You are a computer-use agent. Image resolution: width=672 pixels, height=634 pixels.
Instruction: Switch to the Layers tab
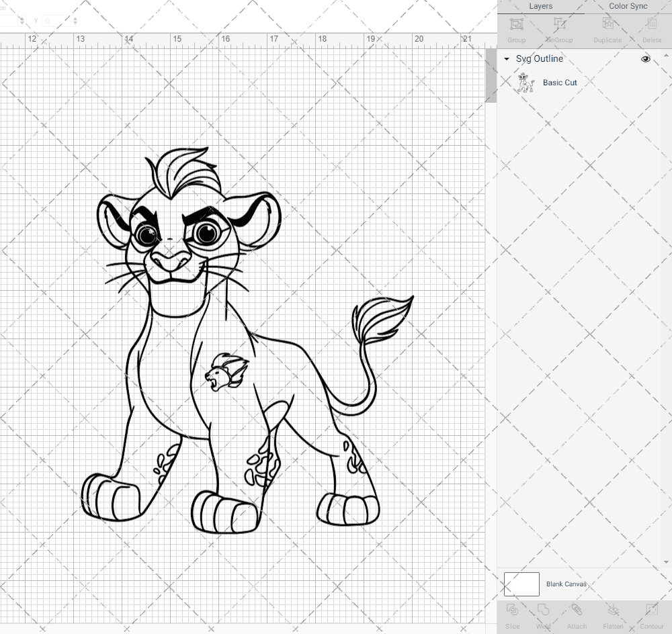click(540, 6)
